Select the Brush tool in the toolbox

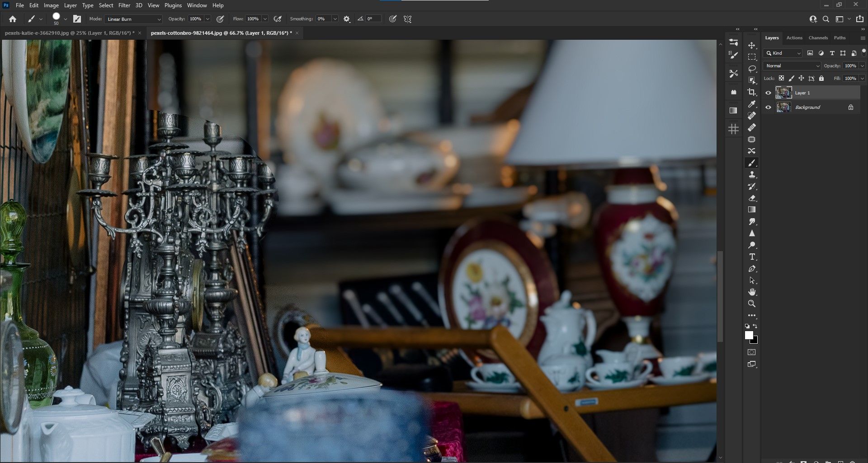(x=752, y=163)
